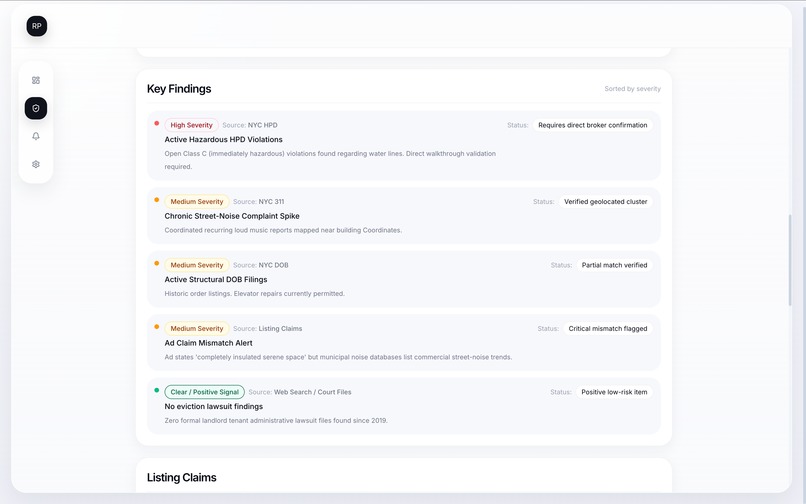Viewport: 806px width, 504px height.
Task: Click the Clear / Positive Signal badge
Action: [205, 392]
